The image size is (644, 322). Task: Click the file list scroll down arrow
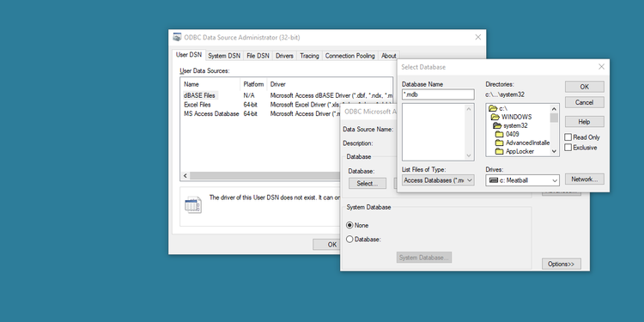(469, 155)
